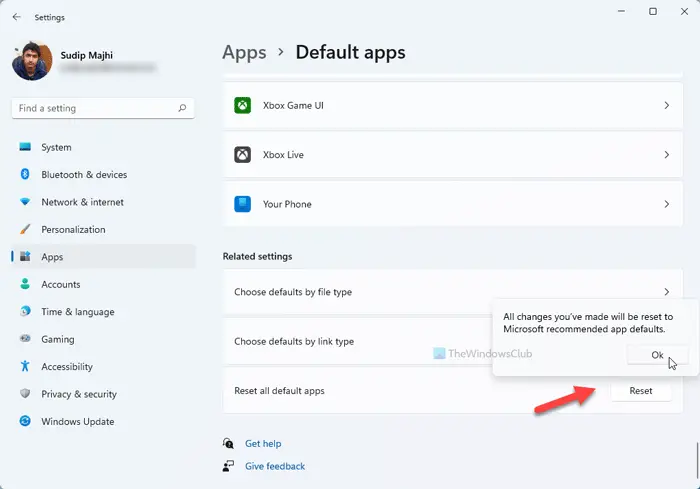Click the Apps icon in sidebar

pyautogui.click(x=25, y=256)
